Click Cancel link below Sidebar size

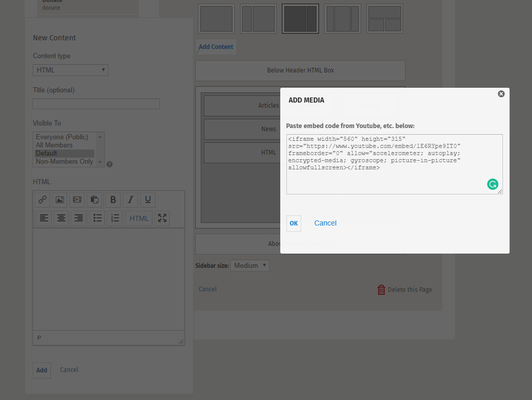click(207, 289)
